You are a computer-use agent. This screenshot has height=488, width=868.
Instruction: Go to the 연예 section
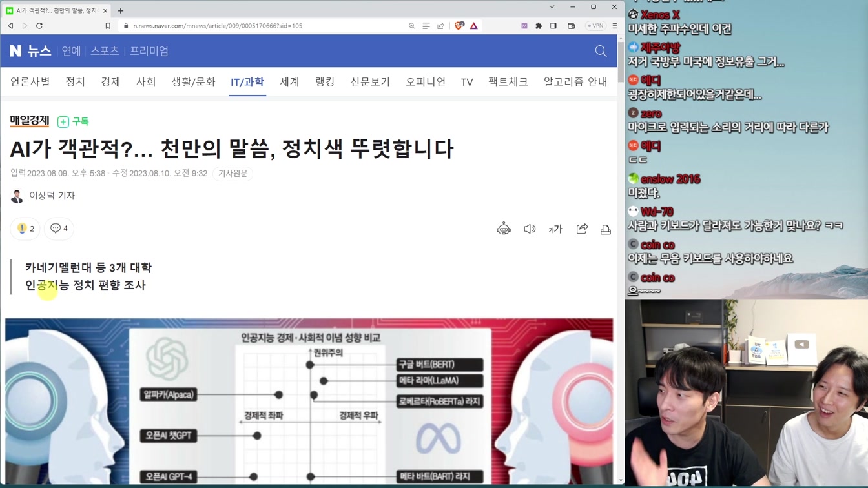coord(71,50)
